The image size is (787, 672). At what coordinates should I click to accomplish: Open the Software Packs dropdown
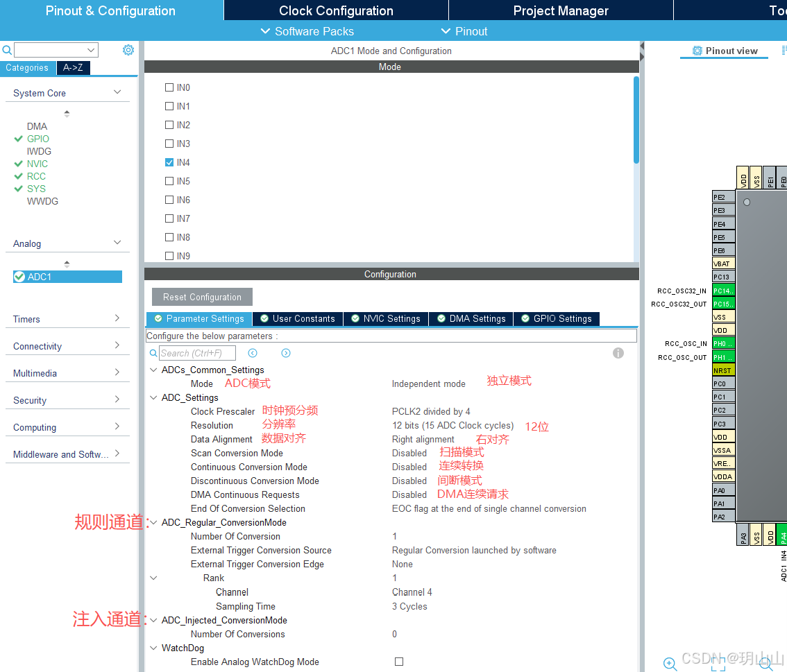[307, 31]
